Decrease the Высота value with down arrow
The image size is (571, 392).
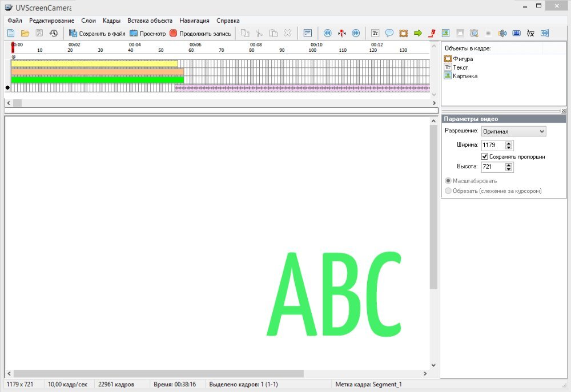tap(509, 169)
